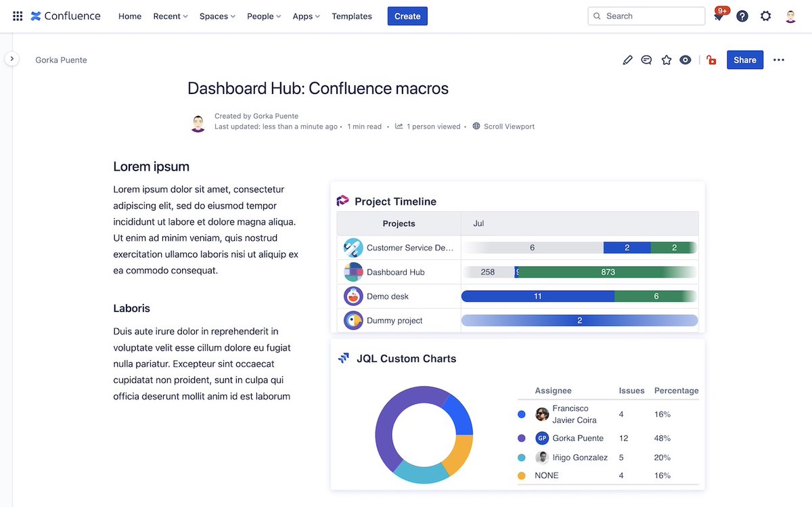Click the Demo desk green bar showing 6
This screenshot has width=812, height=507.
656,296
